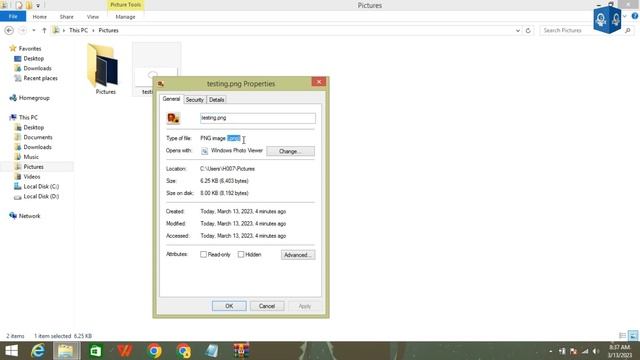
Task: Open Downloads under This PC
Action: point(37,147)
